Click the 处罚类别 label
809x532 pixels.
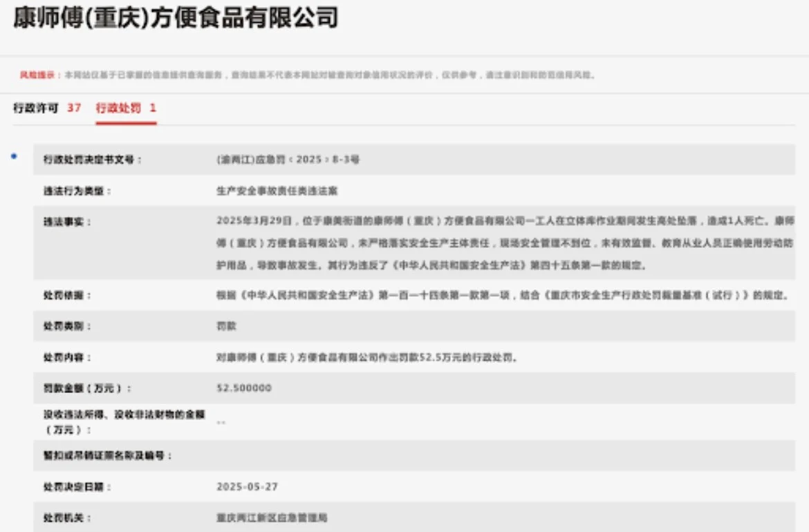(67, 326)
